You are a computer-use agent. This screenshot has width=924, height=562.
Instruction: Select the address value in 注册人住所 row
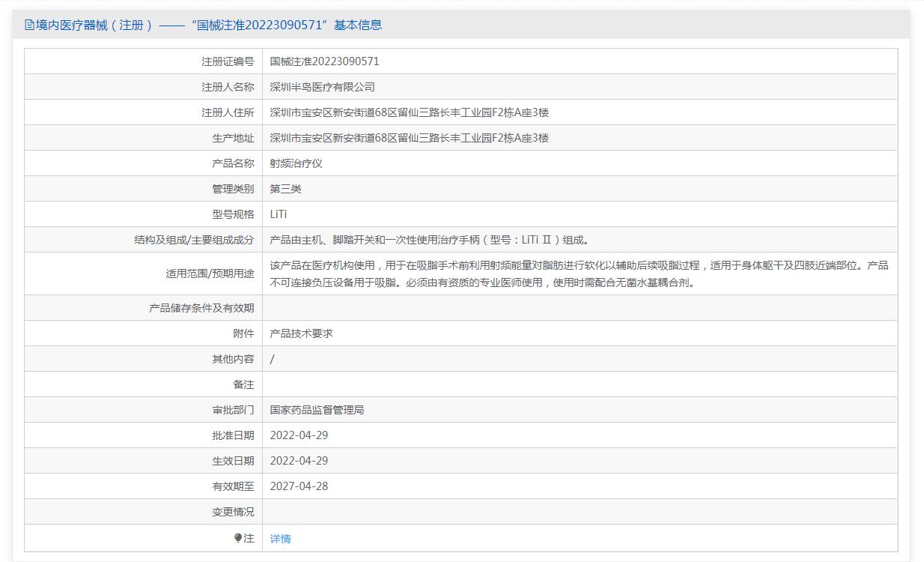click(x=409, y=112)
